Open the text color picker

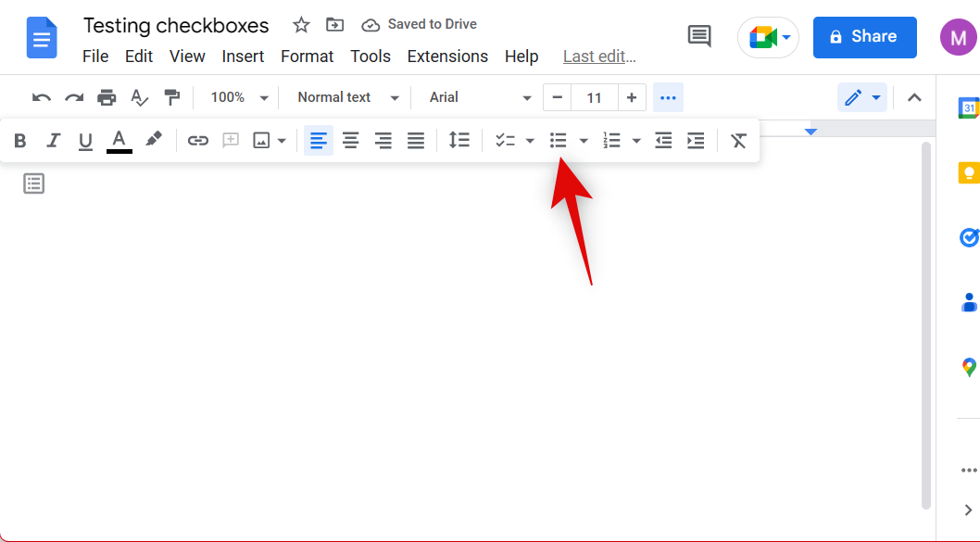point(119,140)
